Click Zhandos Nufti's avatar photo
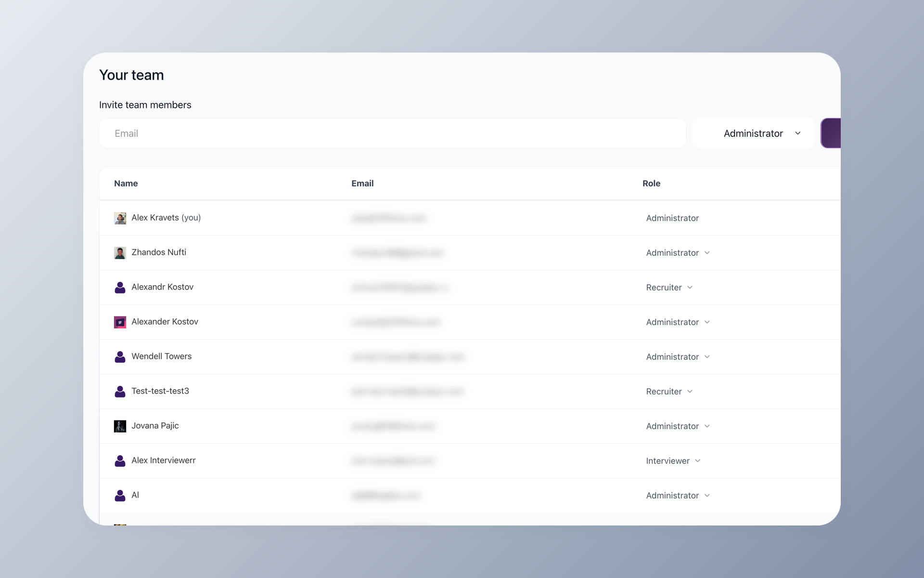 (x=120, y=253)
